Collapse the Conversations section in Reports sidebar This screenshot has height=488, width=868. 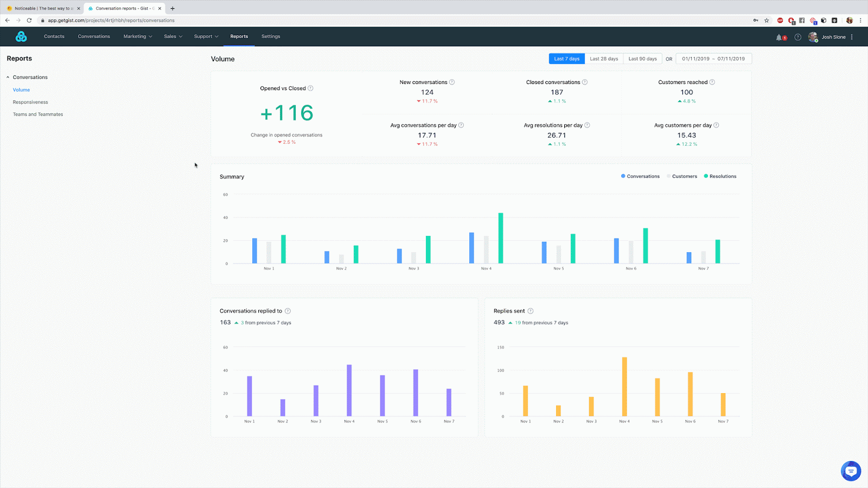pos(8,78)
